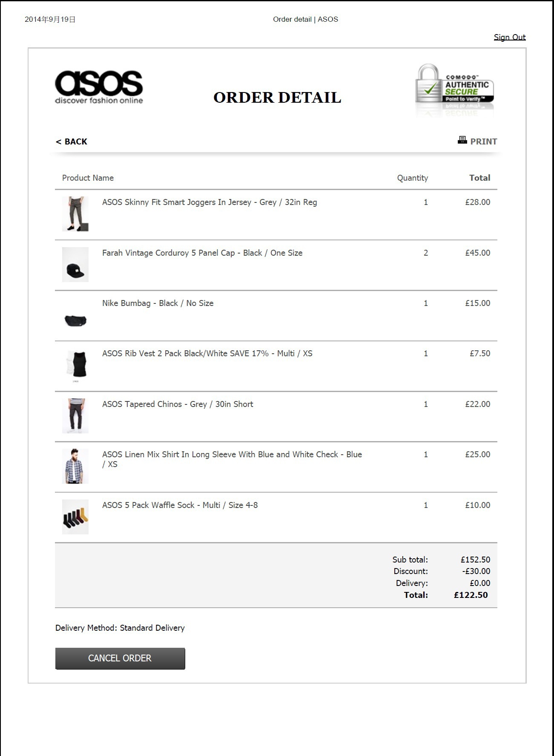Select the ASOS Linen Mix Shirt product name

click(x=232, y=459)
